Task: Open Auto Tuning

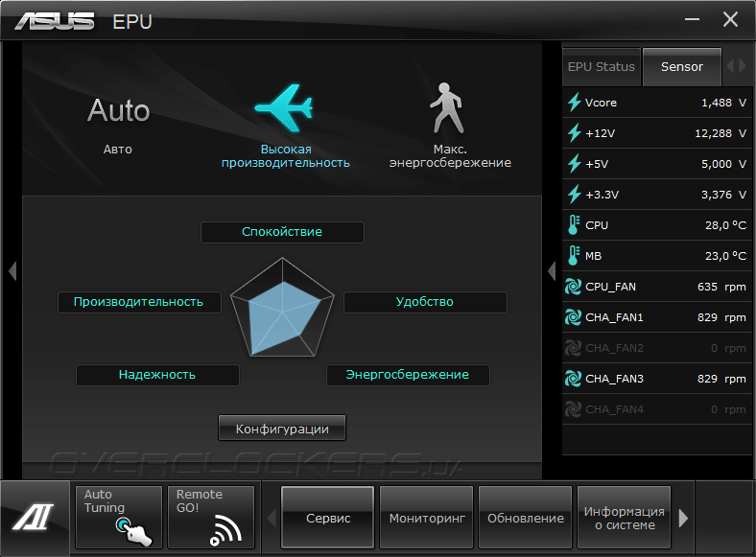Action: (x=119, y=517)
